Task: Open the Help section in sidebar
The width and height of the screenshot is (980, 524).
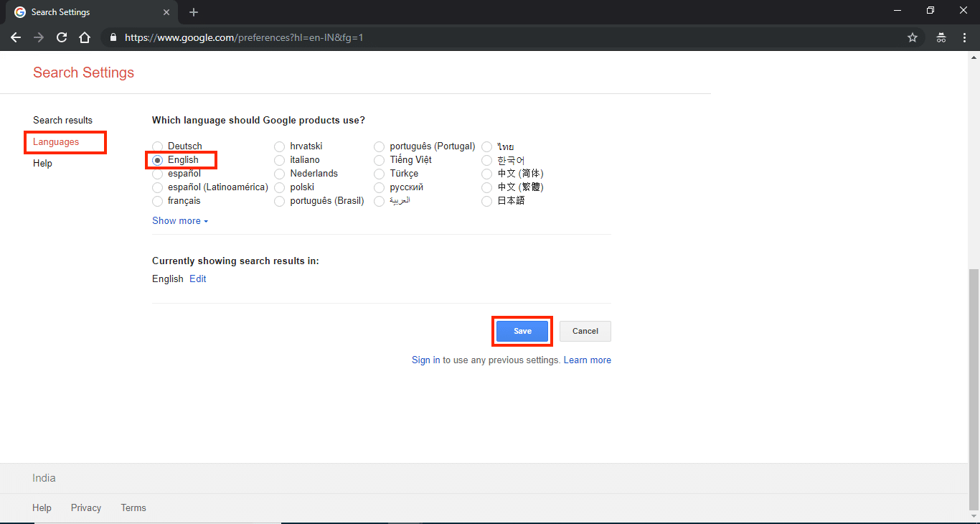Action: [42, 163]
